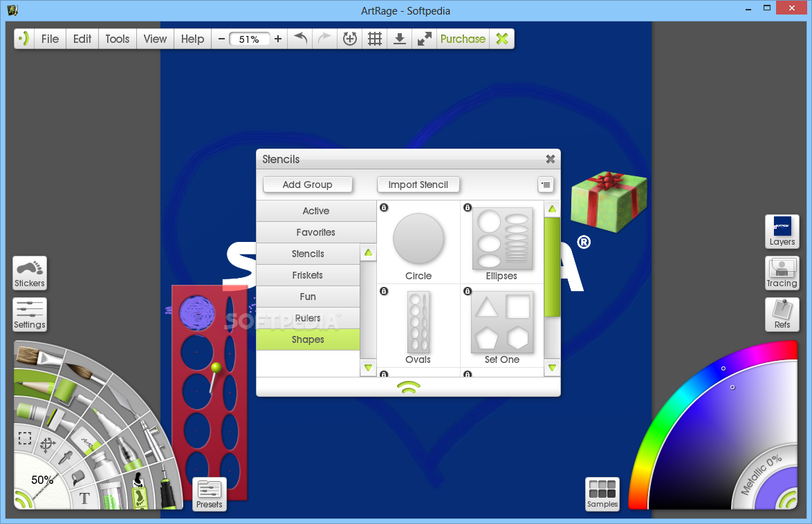Select the rectangular Selection tool
The height and width of the screenshot is (524, 812).
pyautogui.click(x=25, y=438)
